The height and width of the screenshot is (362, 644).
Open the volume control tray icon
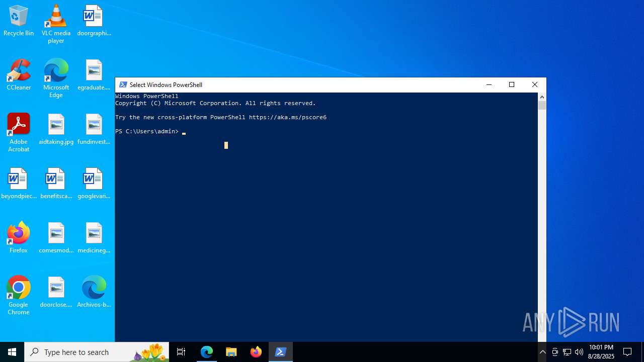tap(579, 352)
